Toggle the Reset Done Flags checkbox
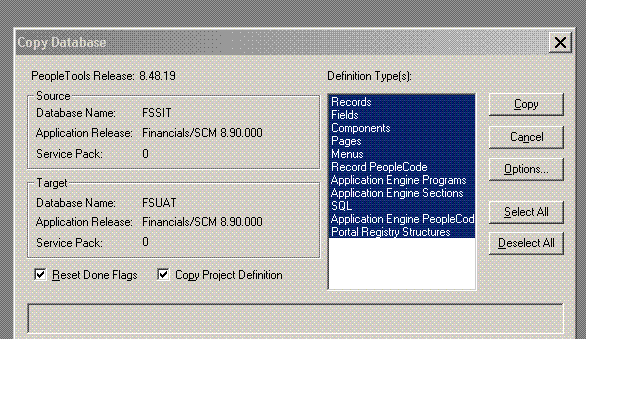The image size is (640, 400). tap(40, 274)
